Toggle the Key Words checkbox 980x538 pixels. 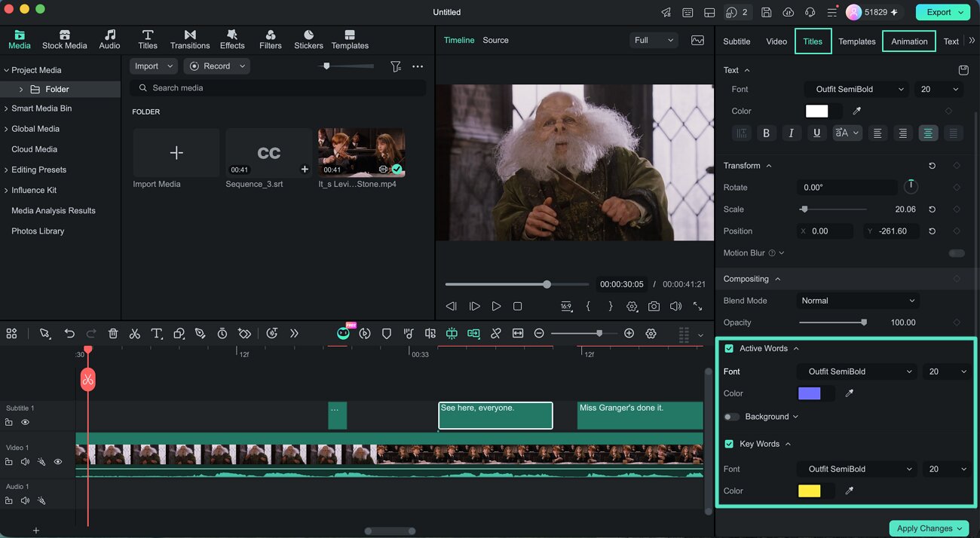coord(729,444)
